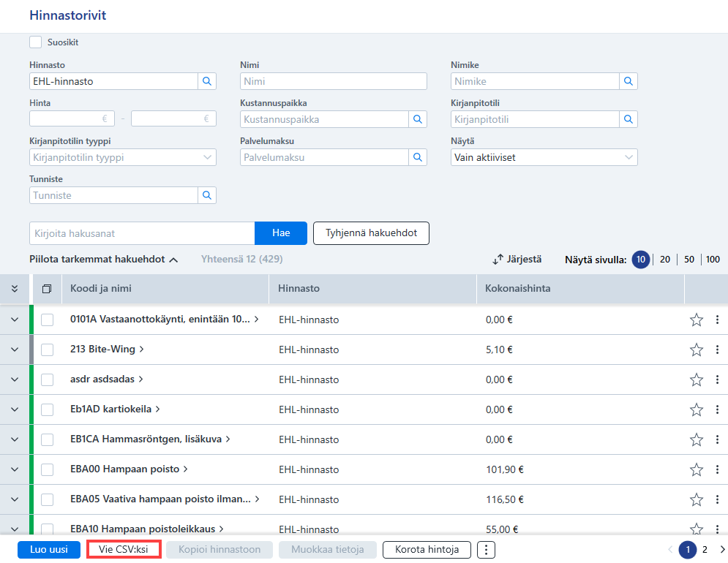Expand the asdr asdsadas row chevron
Viewport: 728px width, 563px height.
(x=15, y=379)
